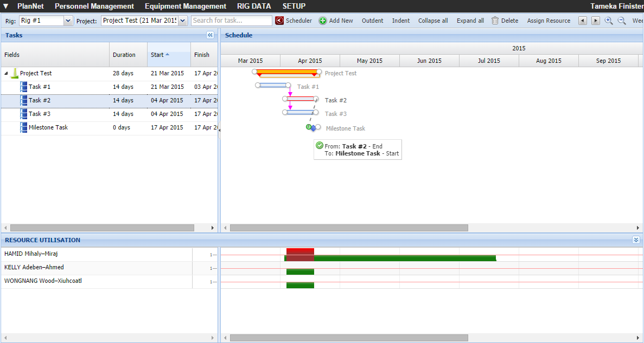Zoom out of the schedule timeline
644x343 pixels.
621,21
